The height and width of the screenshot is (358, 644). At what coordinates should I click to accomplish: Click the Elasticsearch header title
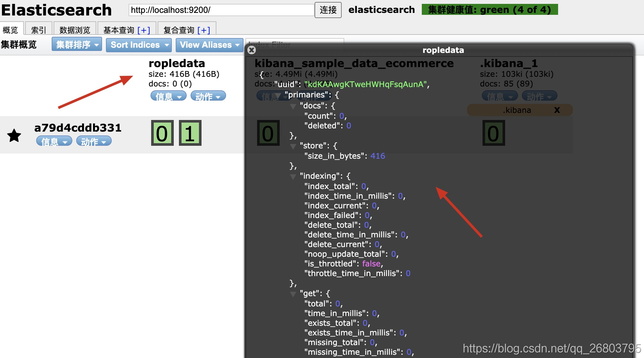tap(56, 10)
